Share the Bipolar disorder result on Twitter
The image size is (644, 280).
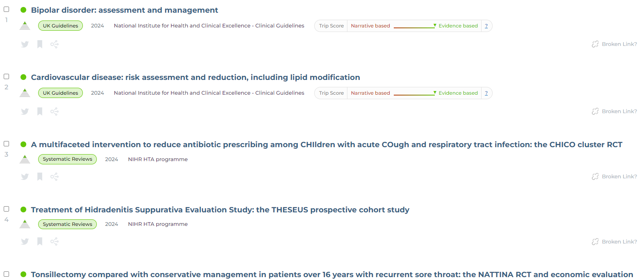point(25,44)
